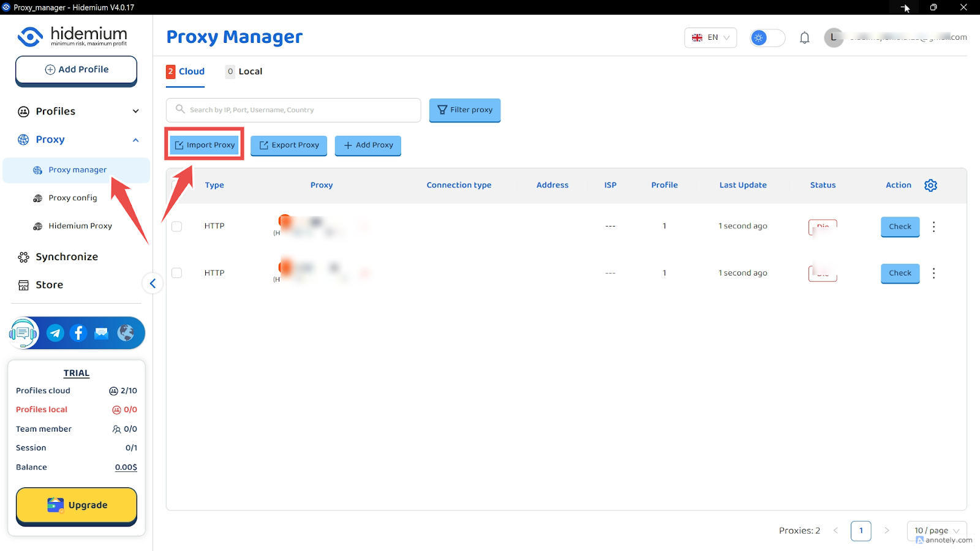Click the Upgrade button
Viewport: 980px width, 551px height.
[x=77, y=506]
